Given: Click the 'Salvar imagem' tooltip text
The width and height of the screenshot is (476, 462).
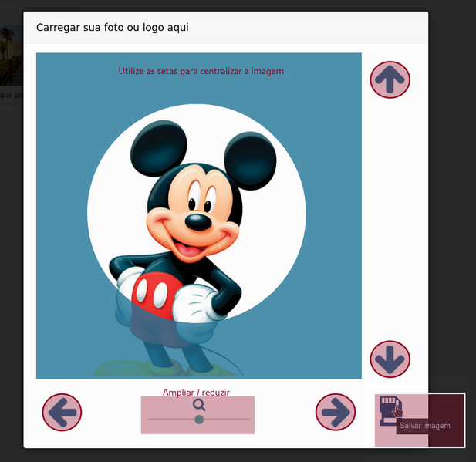Looking at the screenshot, I should tap(424, 426).
